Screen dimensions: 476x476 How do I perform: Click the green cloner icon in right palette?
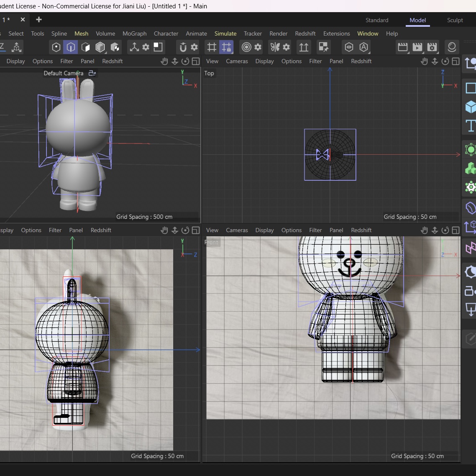tap(471, 149)
